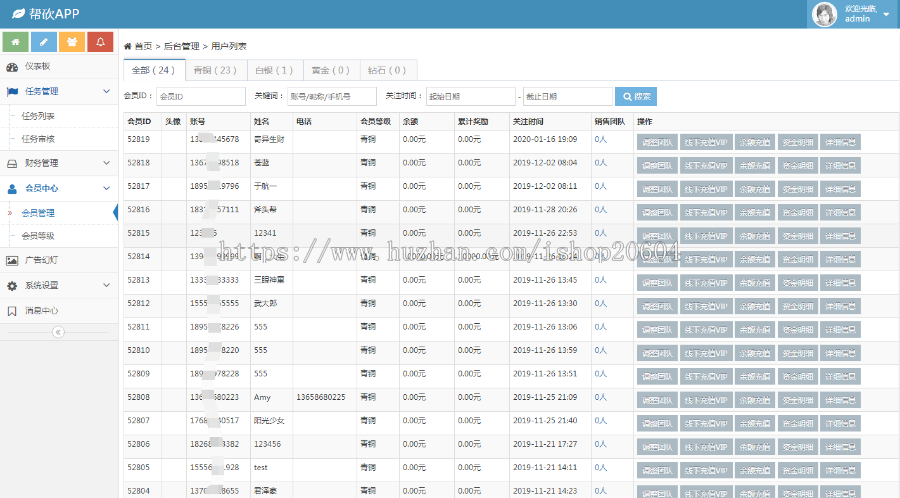
Task: Click name 123456 in row 52806
Action: (x=267, y=444)
